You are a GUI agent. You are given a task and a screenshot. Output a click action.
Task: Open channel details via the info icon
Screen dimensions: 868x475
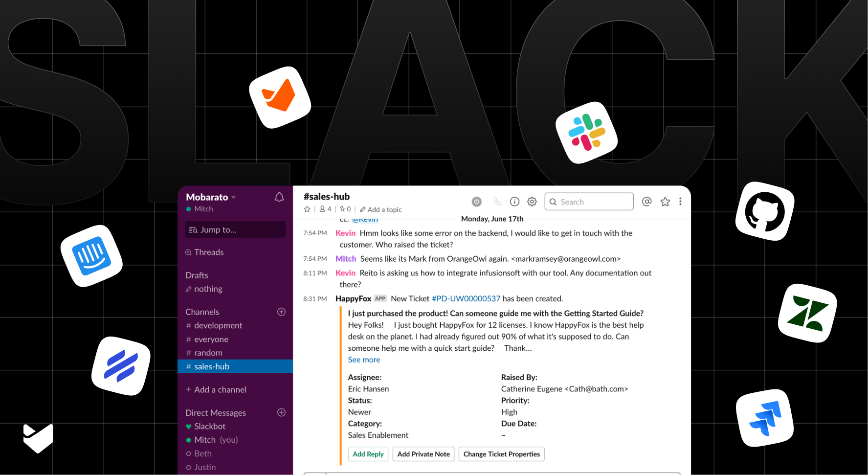[x=514, y=201]
